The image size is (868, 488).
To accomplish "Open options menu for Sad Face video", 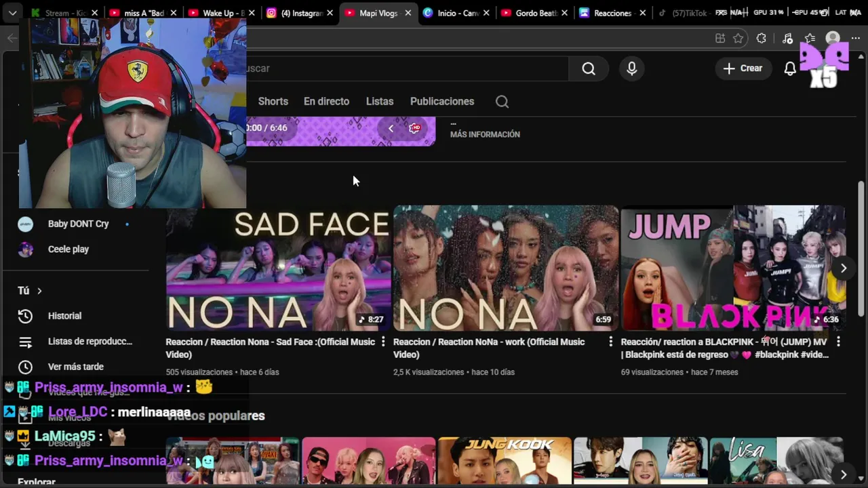I will [383, 342].
